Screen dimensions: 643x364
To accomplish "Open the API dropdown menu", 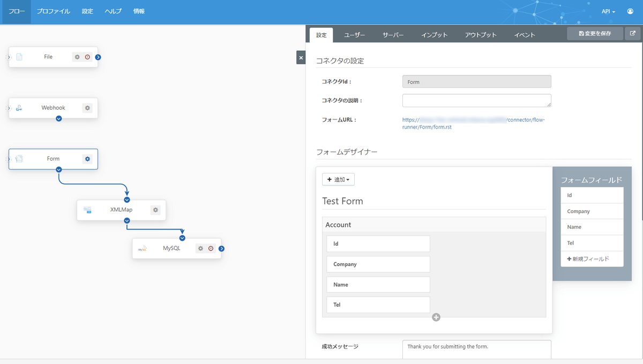I will [608, 11].
